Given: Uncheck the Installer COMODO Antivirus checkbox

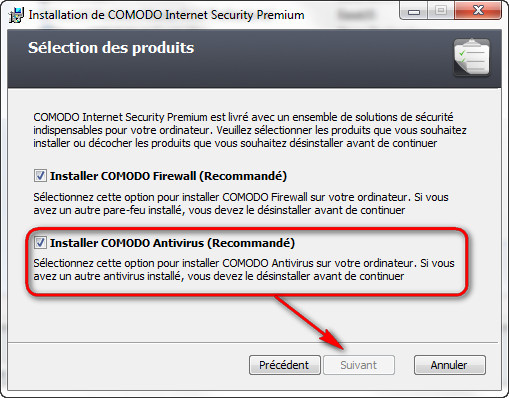Looking at the screenshot, I should tap(40, 242).
